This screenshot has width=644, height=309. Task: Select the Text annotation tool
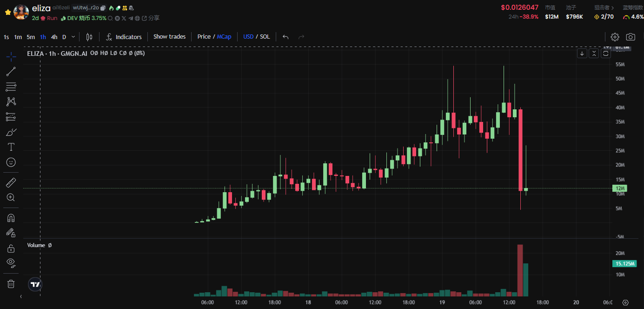tap(11, 147)
